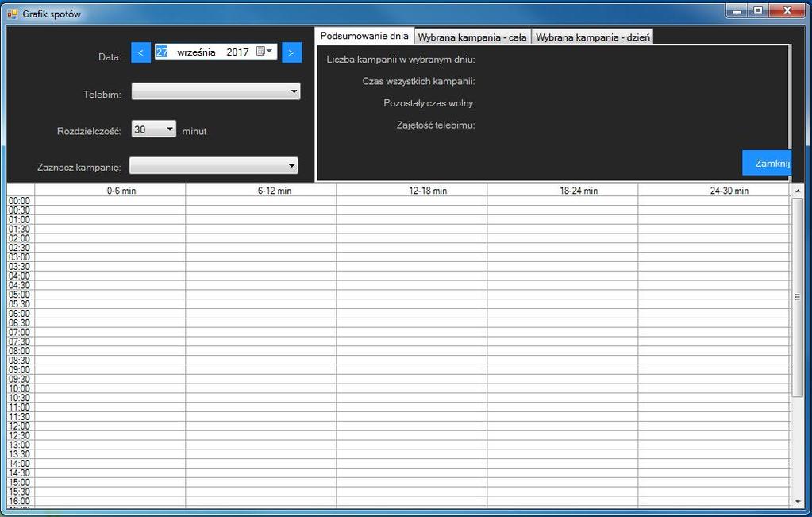This screenshot has height=517, width=812.
Task: Click the 12-18 min column header
Action: pyautogui.click(x=412, y=190)
